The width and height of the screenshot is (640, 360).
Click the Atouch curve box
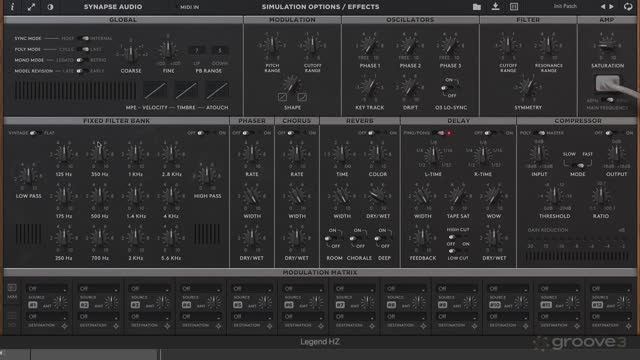[x=217, y=90]
